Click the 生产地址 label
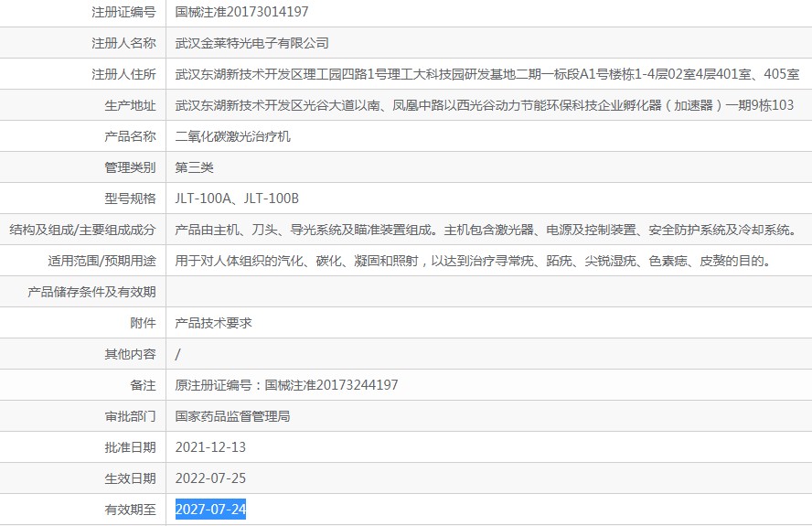 tap(130, 105)
